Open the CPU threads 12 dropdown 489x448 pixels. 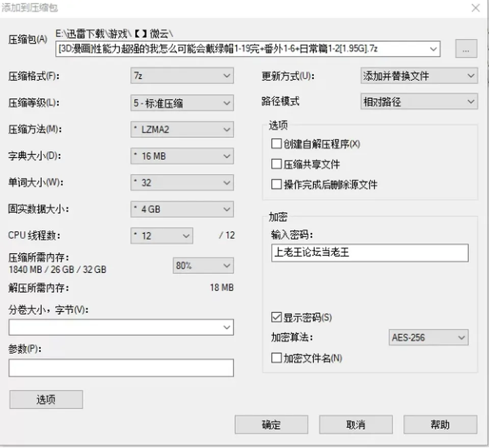click(x=161, y=236)
